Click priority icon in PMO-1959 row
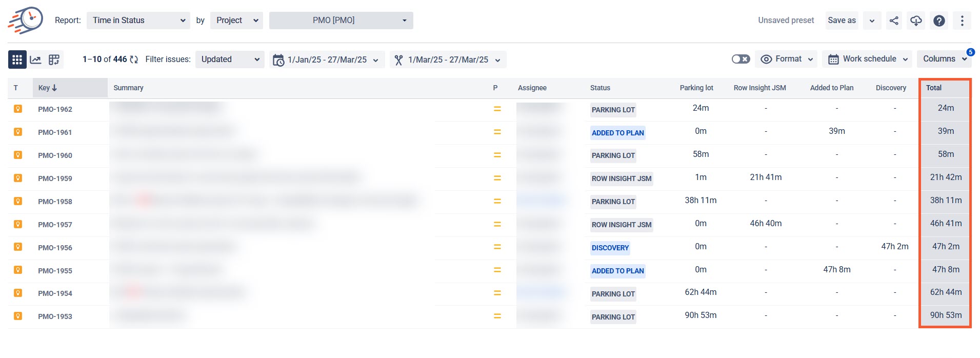The image size is (980, 358). pos(497,178)
